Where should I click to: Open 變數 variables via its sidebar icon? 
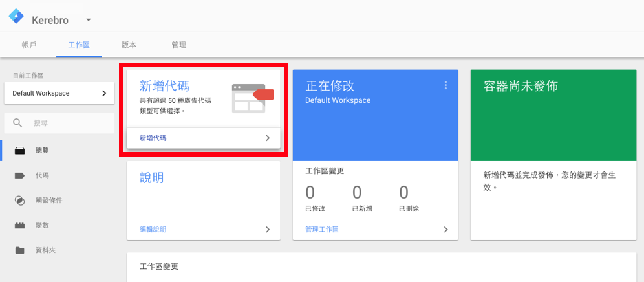[x=20, y=226]
